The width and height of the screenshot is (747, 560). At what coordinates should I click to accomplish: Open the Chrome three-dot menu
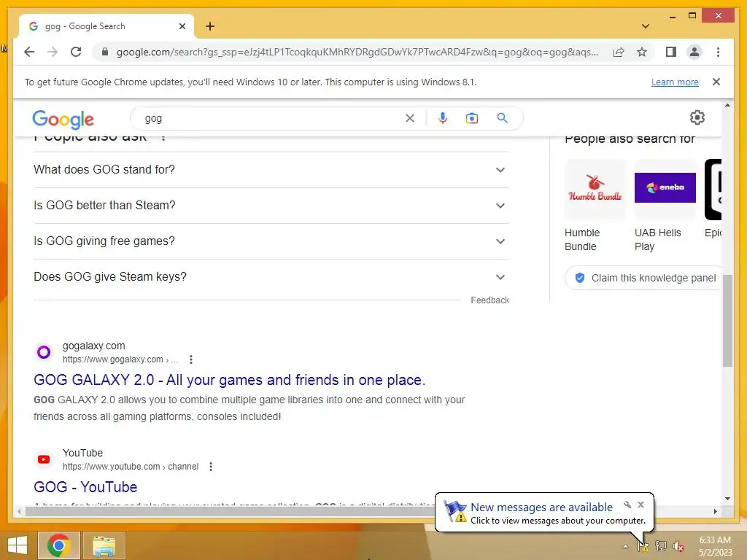tap(718, 52)
